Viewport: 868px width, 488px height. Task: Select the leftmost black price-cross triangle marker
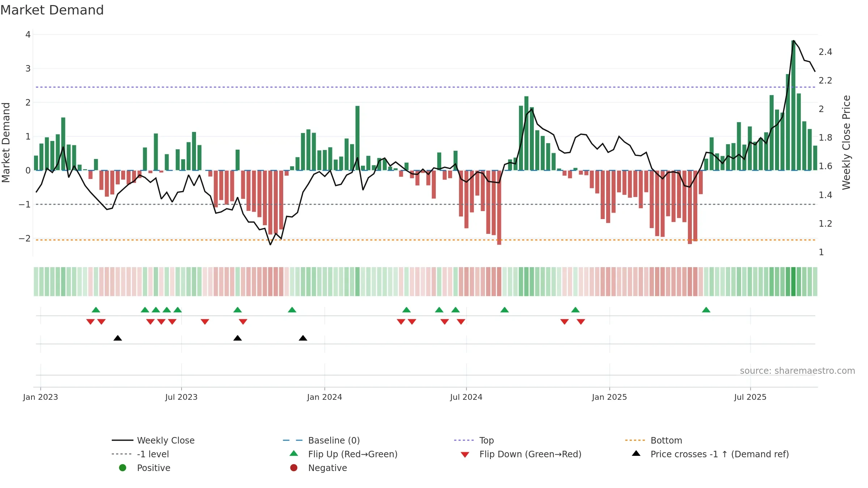point(118,338)
